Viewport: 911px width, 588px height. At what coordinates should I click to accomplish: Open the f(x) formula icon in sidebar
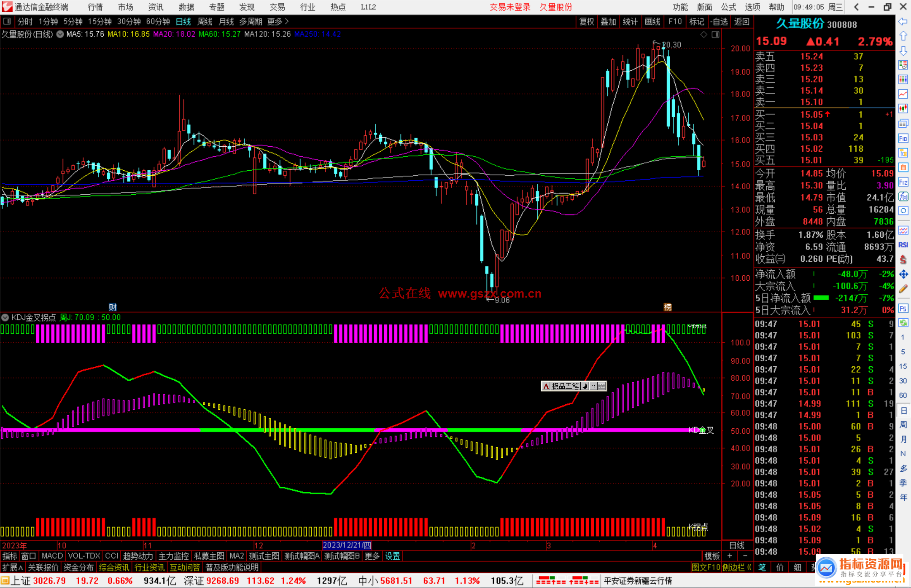903,196
